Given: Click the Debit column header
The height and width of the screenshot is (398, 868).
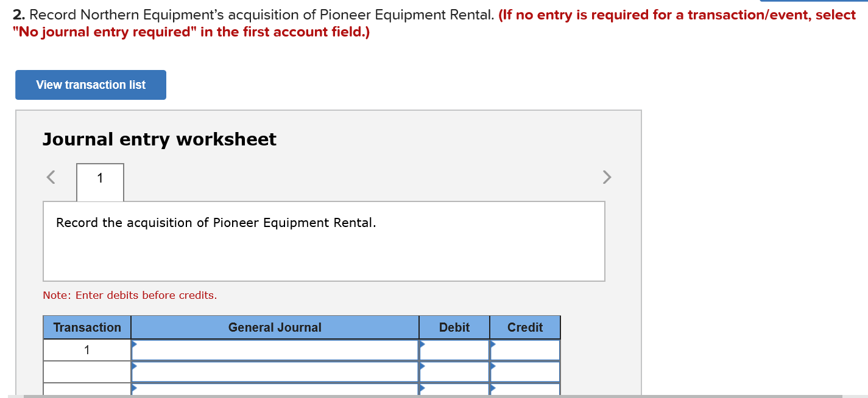Looking at the screenshot, I should point(454,327).
